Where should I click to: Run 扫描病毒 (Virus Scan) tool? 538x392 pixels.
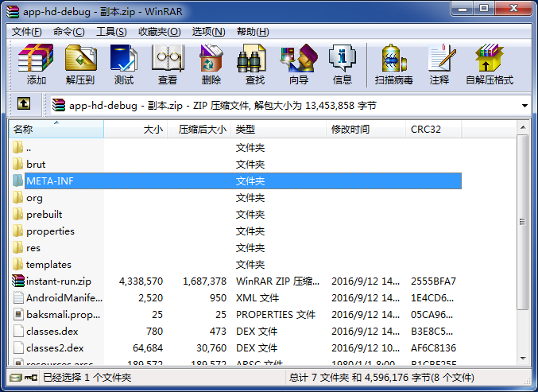click(393, 64)
